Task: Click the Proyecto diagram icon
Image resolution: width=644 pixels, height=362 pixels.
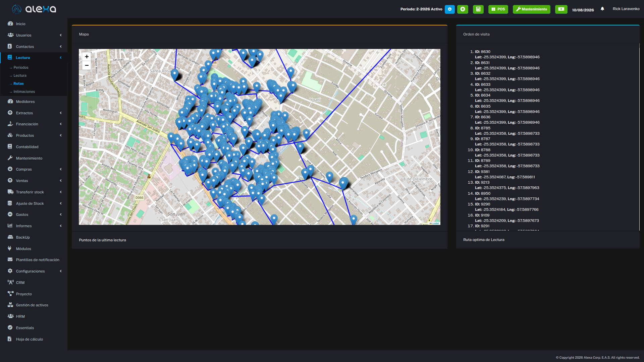Action: tap(10, 294)
